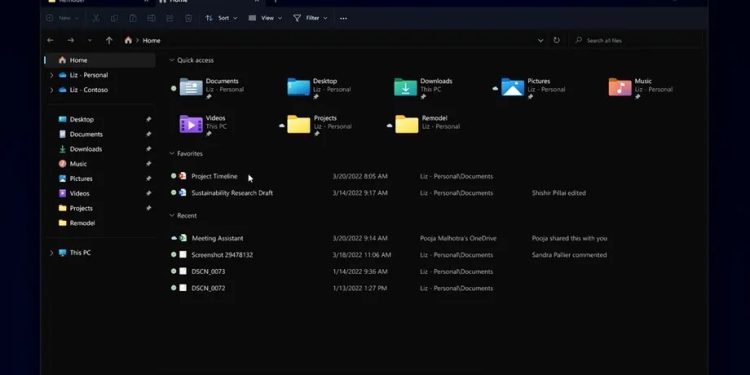Open Videos from the sidebar
Image resolution: width=750 pixels, height=375 pixels.
click(x=79, y=194)
